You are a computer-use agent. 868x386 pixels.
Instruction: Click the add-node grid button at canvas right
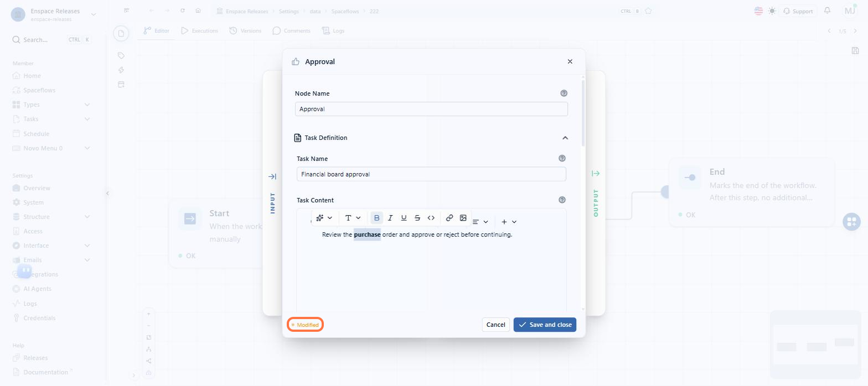(851, 222)
